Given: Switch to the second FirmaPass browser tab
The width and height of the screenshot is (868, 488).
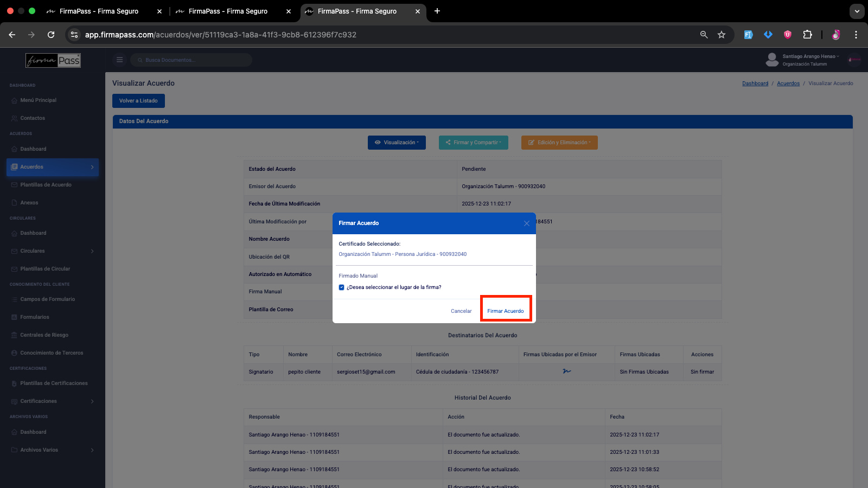Looking at the screenshot, I should (228, 11).
